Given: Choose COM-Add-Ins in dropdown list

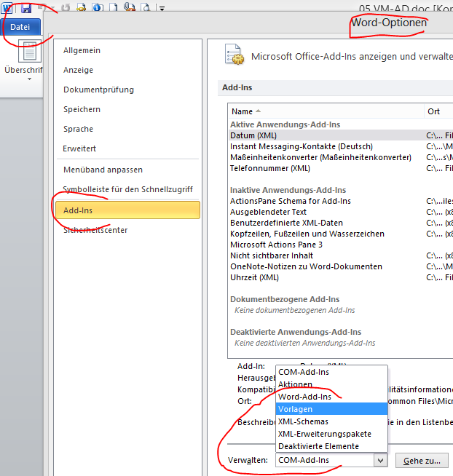Looking at the screenshot, I should point(331,372).
